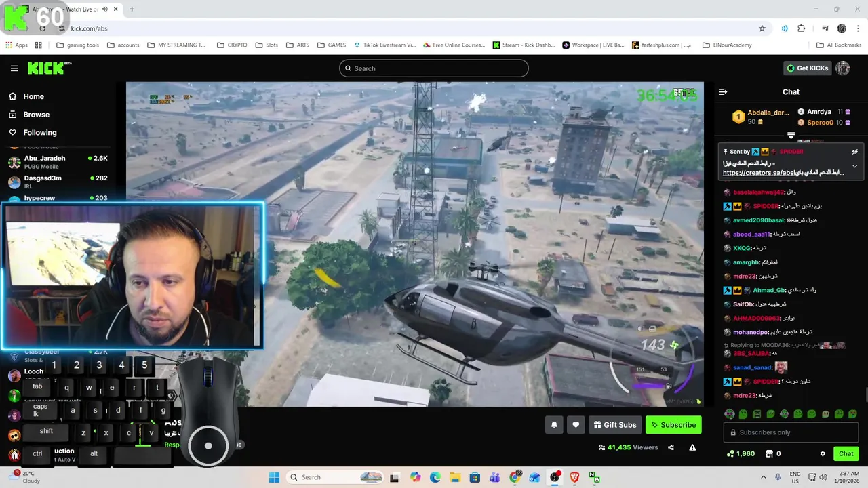Click chat username amarghh
This screenshot has height=488, width=868.
746,262
